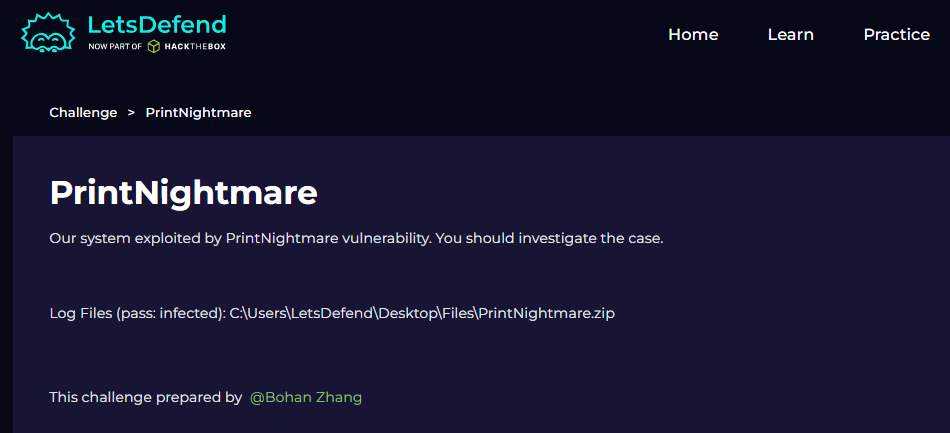
Task: Click the challenge description sentence
Action: pyautogui.click(x=356, y=239)
